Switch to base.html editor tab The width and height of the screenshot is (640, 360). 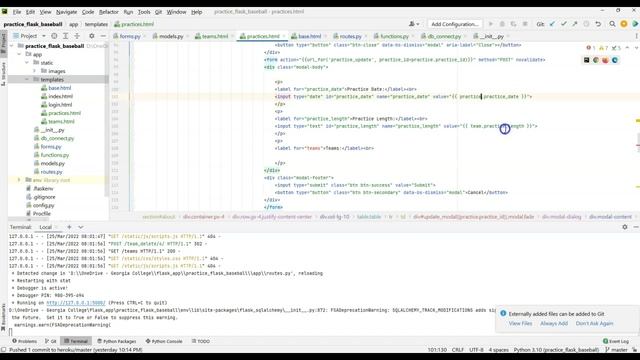[x=309, y=36]
